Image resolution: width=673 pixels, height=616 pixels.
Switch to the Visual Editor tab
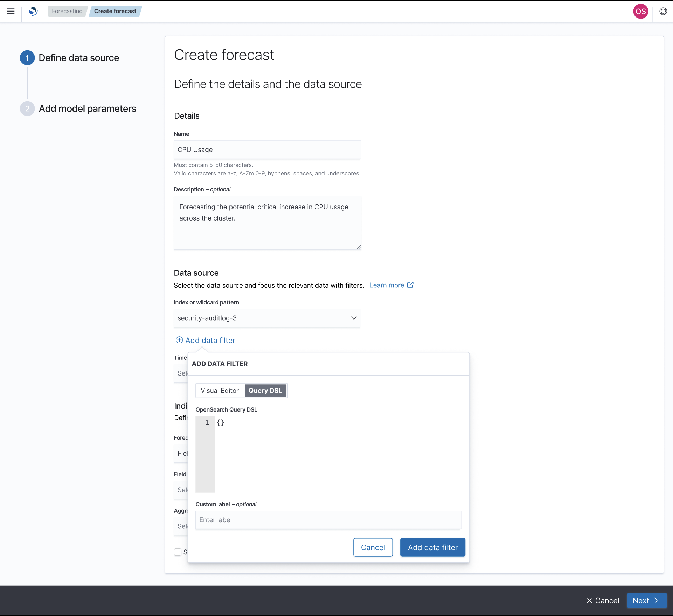(220, 390)
